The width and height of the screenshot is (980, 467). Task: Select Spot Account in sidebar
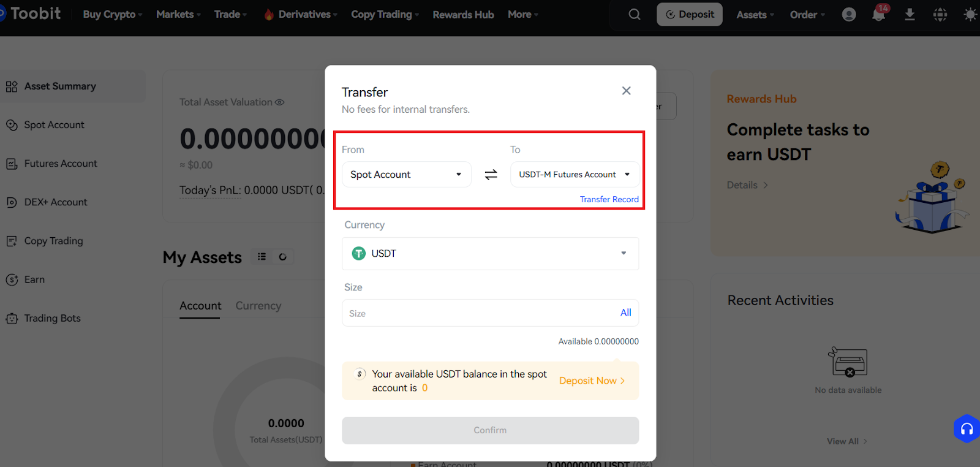[x=54, y=125]
